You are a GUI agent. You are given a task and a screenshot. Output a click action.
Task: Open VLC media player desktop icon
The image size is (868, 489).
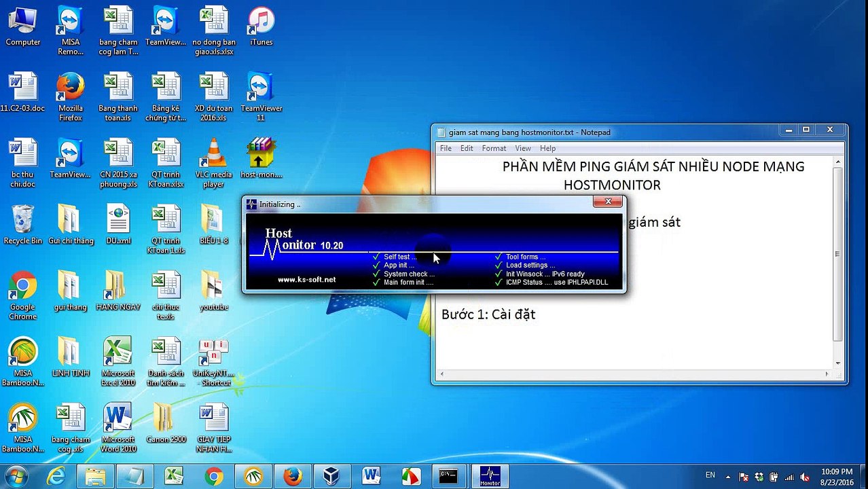[213, 164]
